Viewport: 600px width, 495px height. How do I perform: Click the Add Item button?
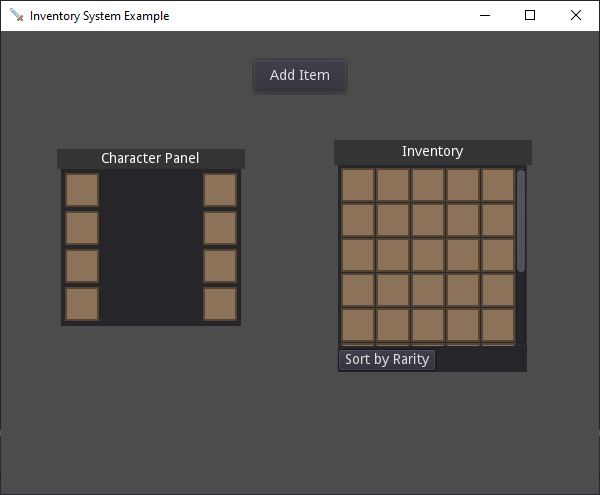point(300,76)
